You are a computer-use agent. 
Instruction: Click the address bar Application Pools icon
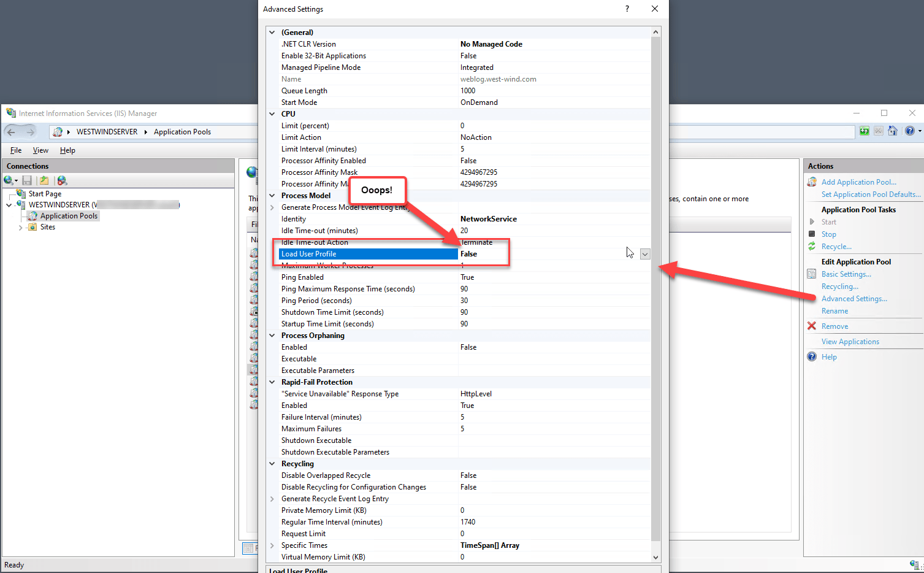[58, 132]
